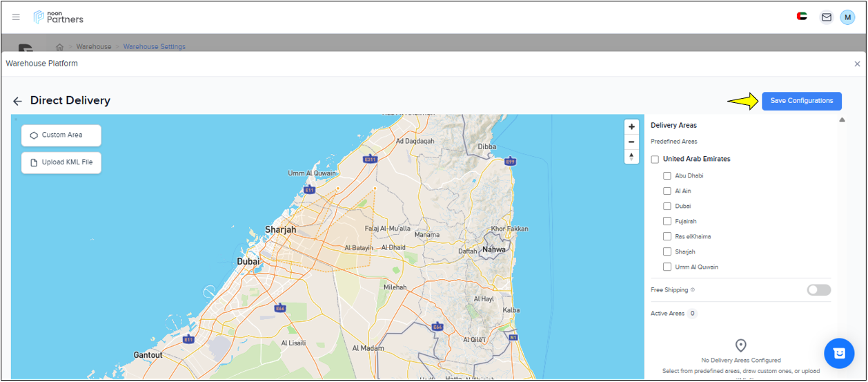Select the Dubai checkbox

[667, 207]
